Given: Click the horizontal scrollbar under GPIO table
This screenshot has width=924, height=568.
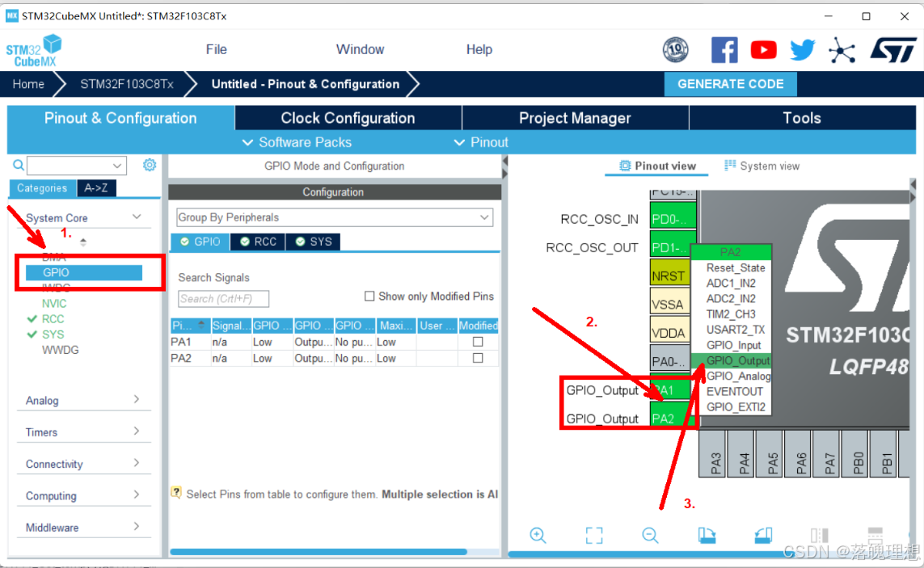Looking at the screenshot, I should [x=319, y=552].
